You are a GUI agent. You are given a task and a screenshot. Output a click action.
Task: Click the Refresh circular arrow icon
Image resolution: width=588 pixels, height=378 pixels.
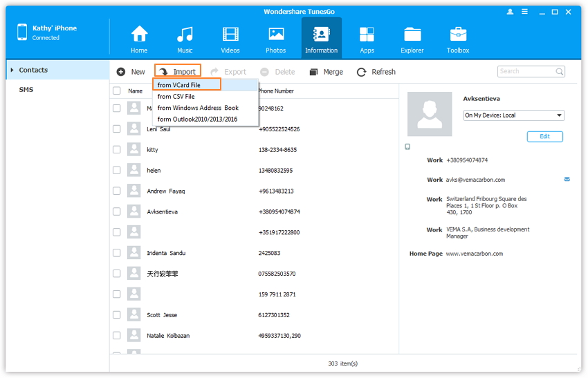[x=361, y=72]
